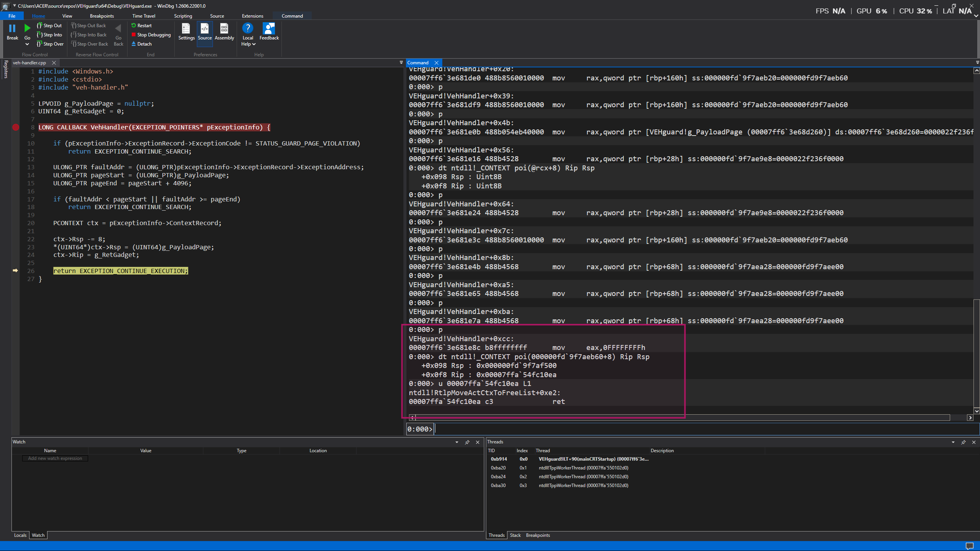Close the veh-handler.cpp tab
The width and height of the screenshot is (980, 551).
[x=54, y=63]
